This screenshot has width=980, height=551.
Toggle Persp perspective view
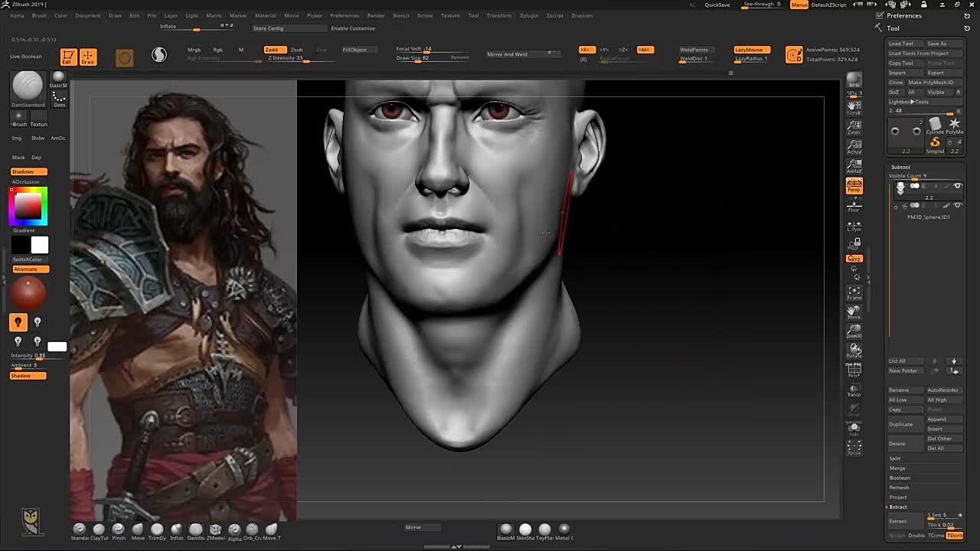(x=854, y=186)
